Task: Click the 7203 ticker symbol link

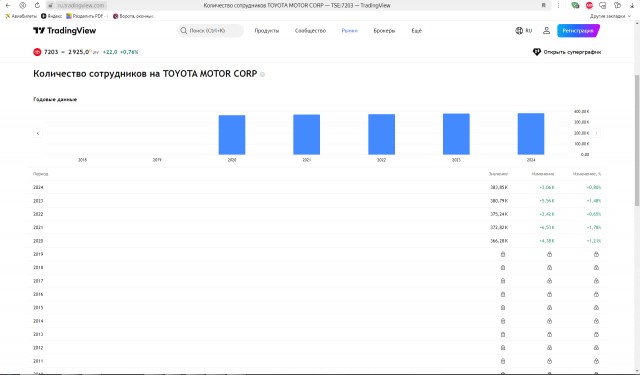Action: coord(51,52)
